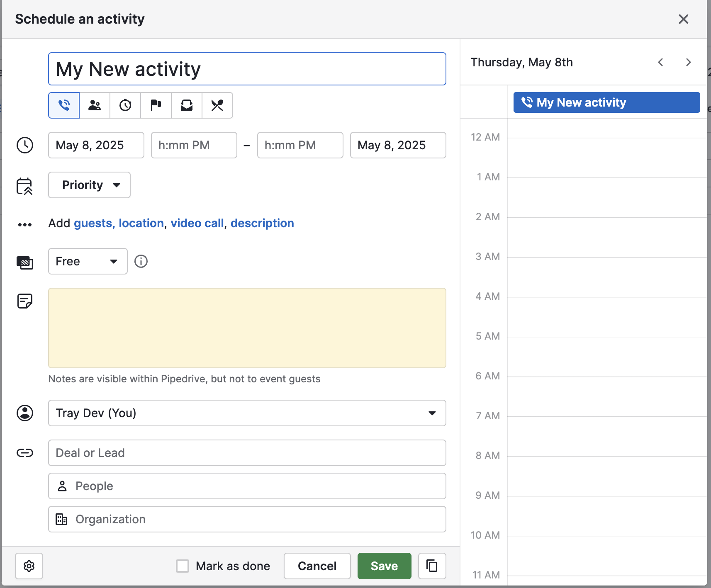The width and height of the screenshot is (711, 588).
Task: Pick the Email activity type icon
Action: point(187,105)
